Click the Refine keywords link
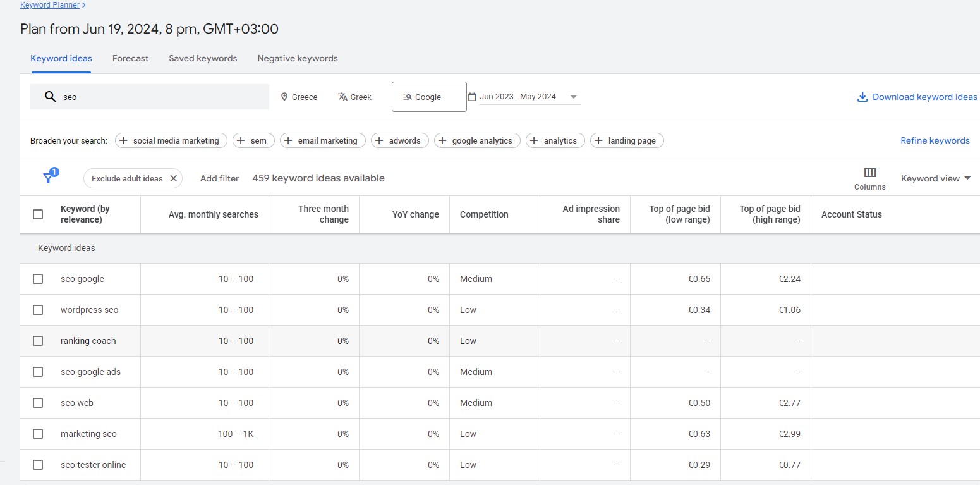Screen dimensions: 980x485 tap(935, 140)
